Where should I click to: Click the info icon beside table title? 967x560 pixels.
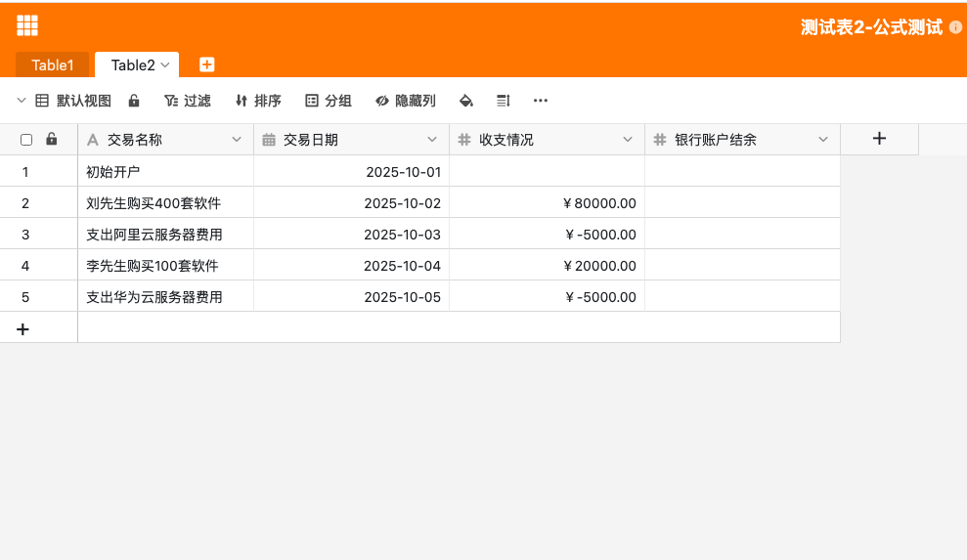tap(955, 27)
